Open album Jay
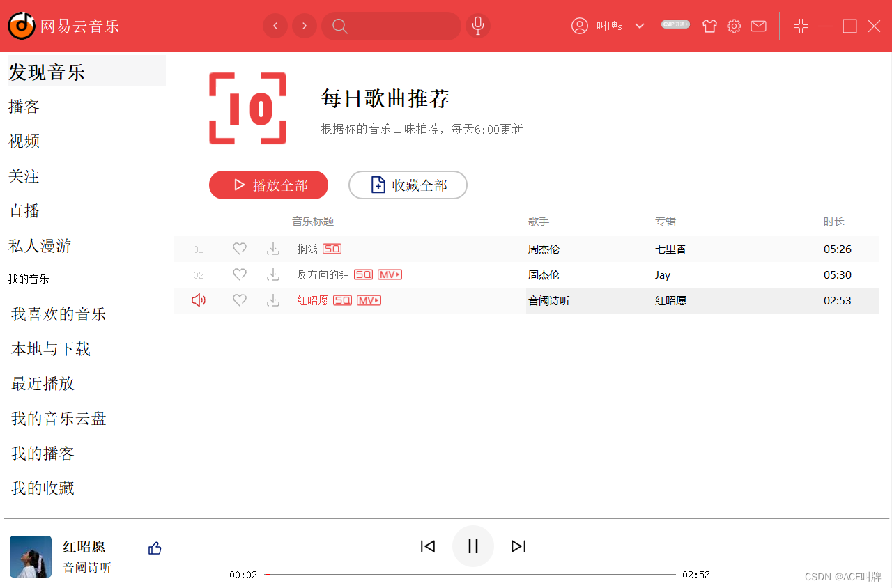Image resolution: width=892 pixels, height=588 pixels. point(663,274)
